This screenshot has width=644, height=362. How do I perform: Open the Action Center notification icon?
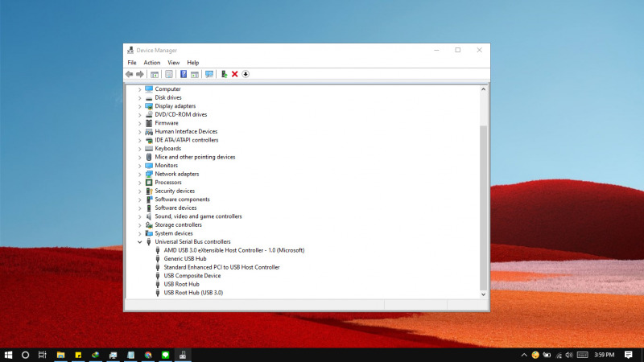(629, 355)
